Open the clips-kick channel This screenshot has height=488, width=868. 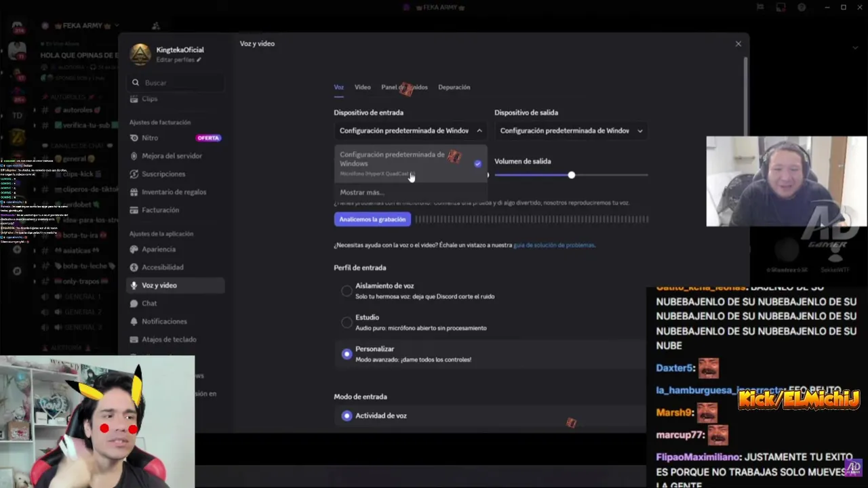point(78,174)
